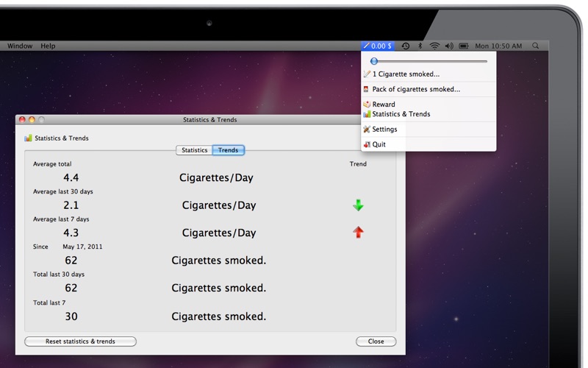The height and width of the screenshot is (368, 588).
Task: Click the Average total label
Action: pos(52,163)
